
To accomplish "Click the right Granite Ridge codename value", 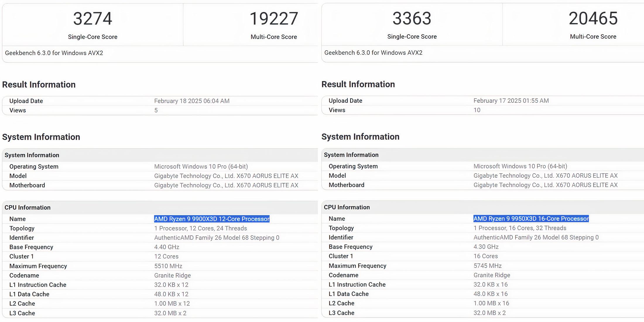I will click(x=492, y=275).
